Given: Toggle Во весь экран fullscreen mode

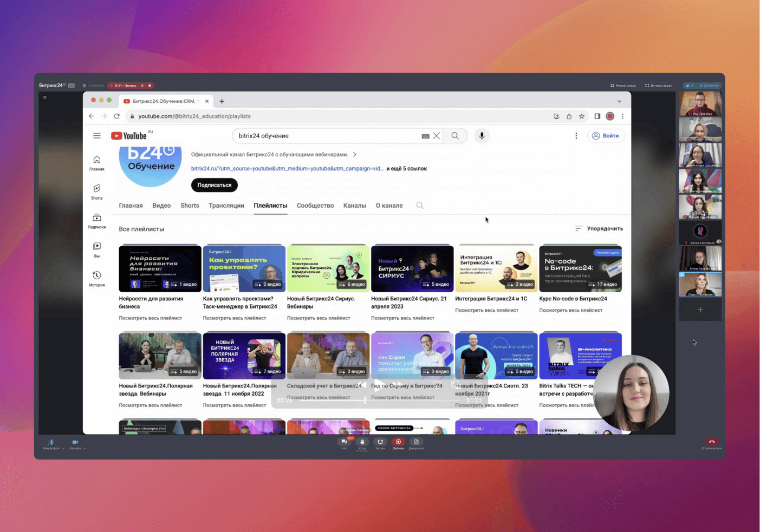Looking at the screenshot, I should pyautogui.click(x=659, y=86).
